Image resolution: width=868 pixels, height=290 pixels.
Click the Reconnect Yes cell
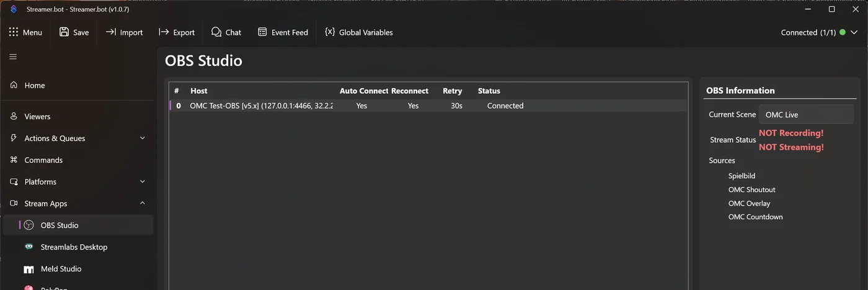[413, 106]
